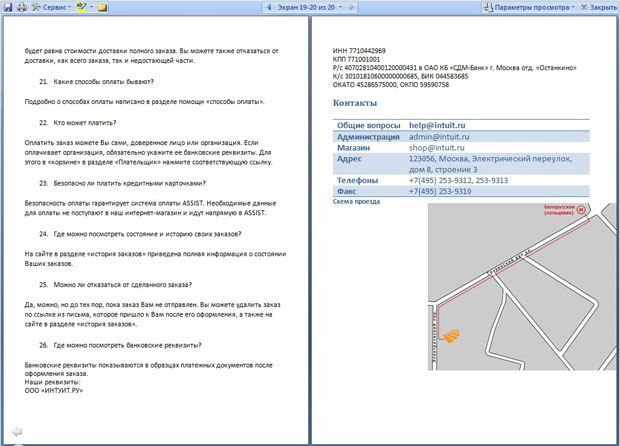Click the ИНН 7710442969 line
The image size is (620, 446).
click(x=359, y=51)
